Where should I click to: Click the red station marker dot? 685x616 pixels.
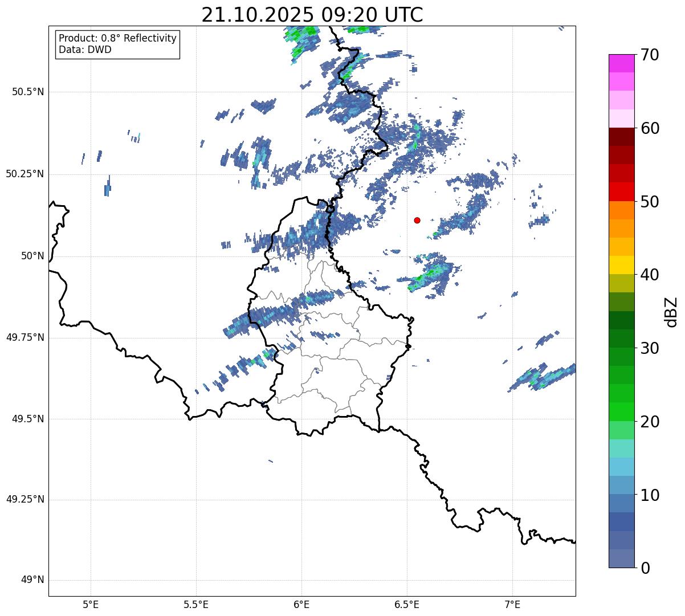pos(417,220)
